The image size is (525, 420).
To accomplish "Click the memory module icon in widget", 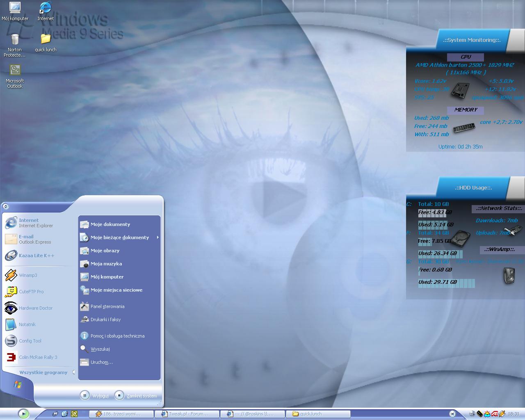I will [x=464, y=128].
